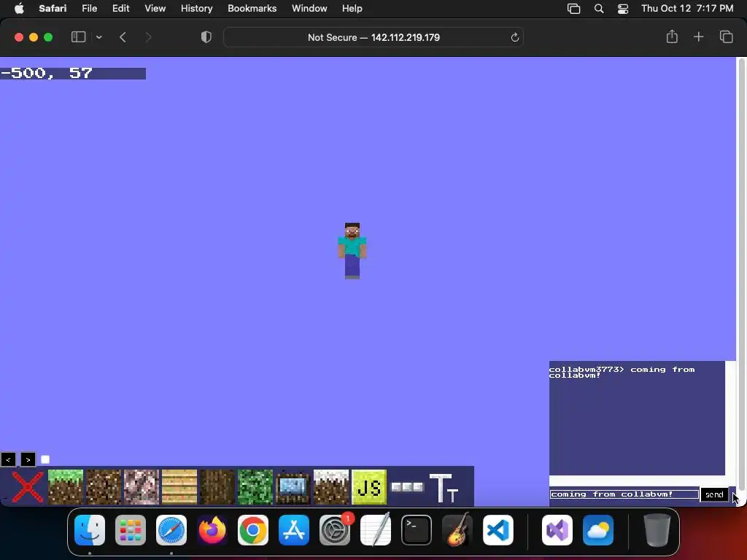Open Visual Studio from the Dock

pos(557,530)
